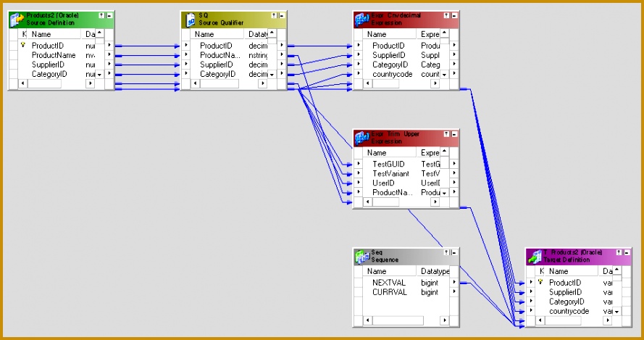
Task: Click input port arrow of CategoryID in T_Products2 target
Action: (531, 301)
